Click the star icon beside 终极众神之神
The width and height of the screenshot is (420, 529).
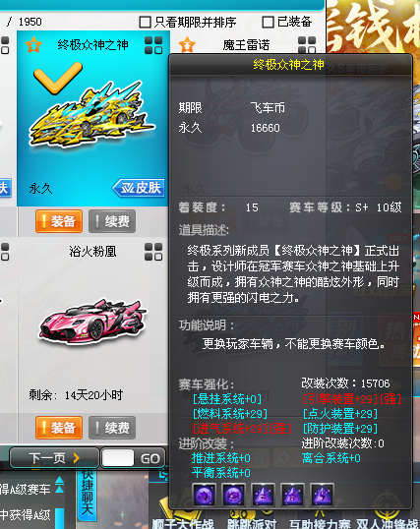tap(33, 45)
